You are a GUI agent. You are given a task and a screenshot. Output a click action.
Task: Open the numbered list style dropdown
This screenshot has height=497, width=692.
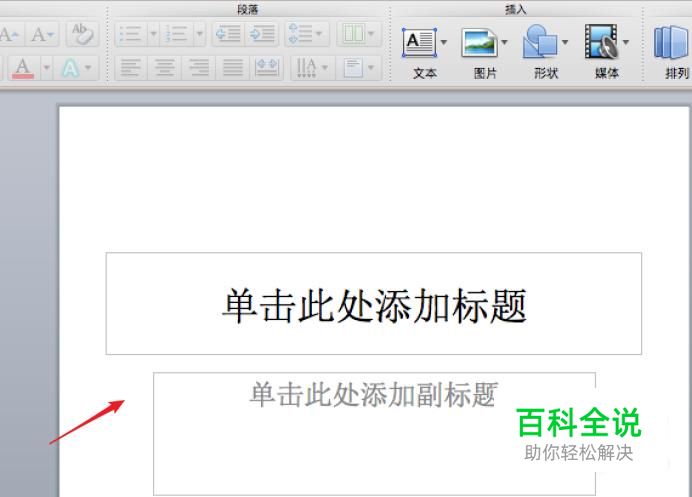point(199,34)
